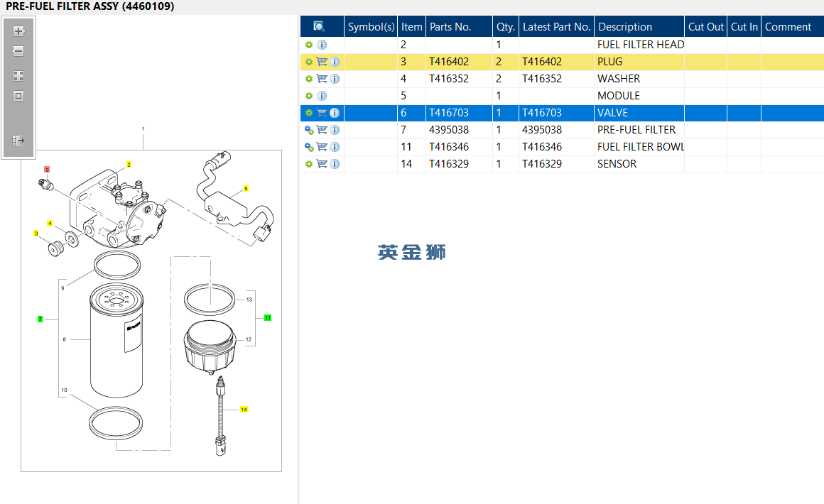This screenshot has height=504, width=824.
Task: Click the VALVE description cell
Action: click(x=639, y=113)
